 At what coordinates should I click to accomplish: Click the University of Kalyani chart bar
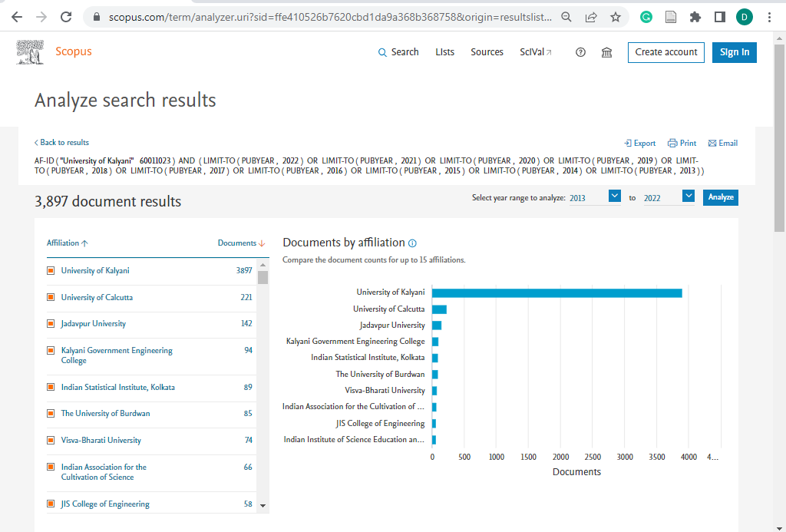pyautogui.click(x=557, y=292)
